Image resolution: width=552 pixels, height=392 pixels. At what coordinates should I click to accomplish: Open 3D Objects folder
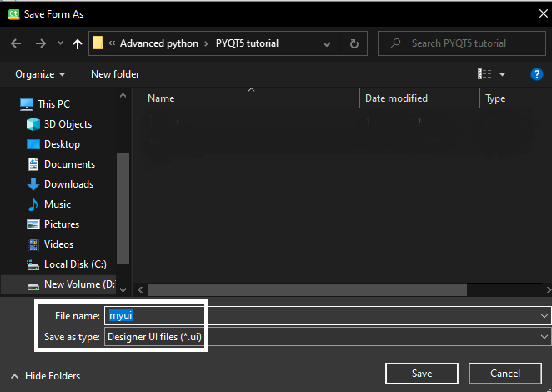[68, 124]
